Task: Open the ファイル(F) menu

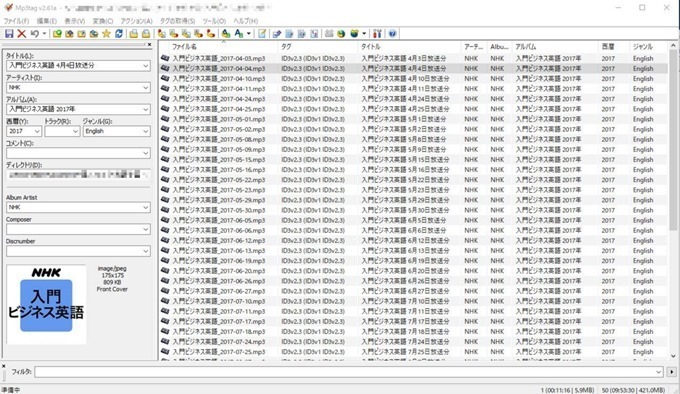Action: (x=16, y=21)
